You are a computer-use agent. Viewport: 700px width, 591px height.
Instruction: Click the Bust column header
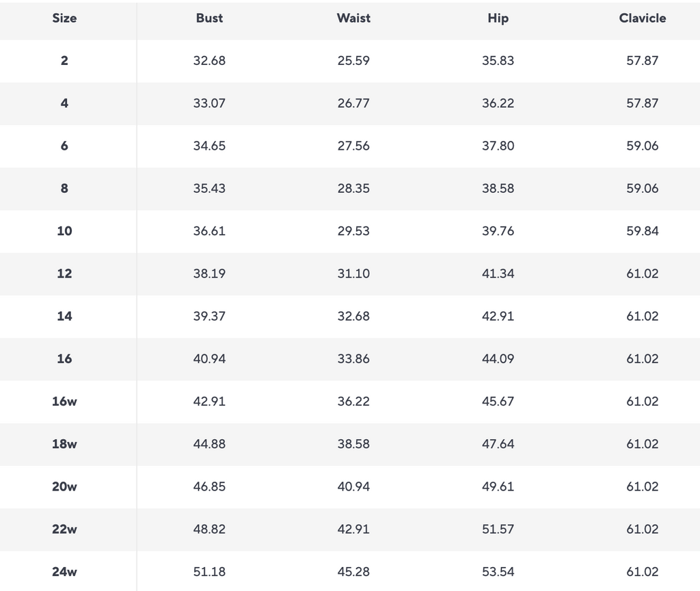pos(209,18)
